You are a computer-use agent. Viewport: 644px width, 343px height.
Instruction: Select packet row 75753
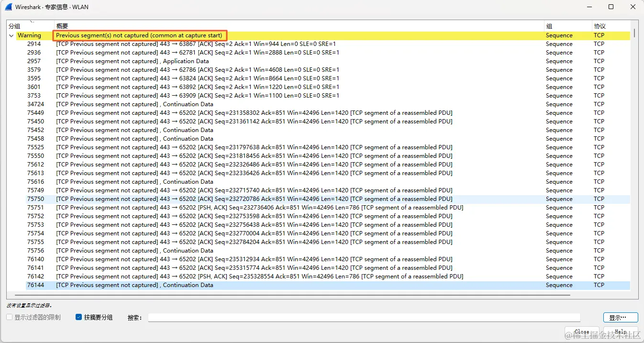point(328,225)
